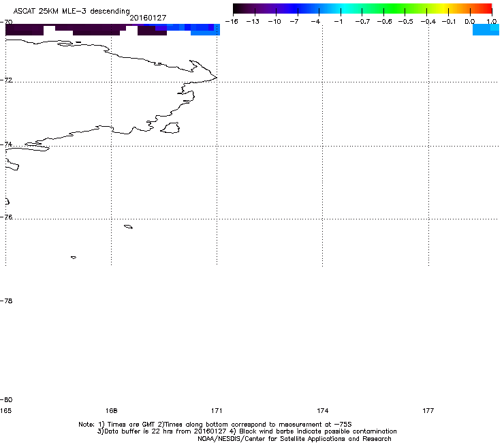The height and width of the screenshot is (443, 504).
Task: Click the -0.7 color scale label
Action: (x=362, y=22)
